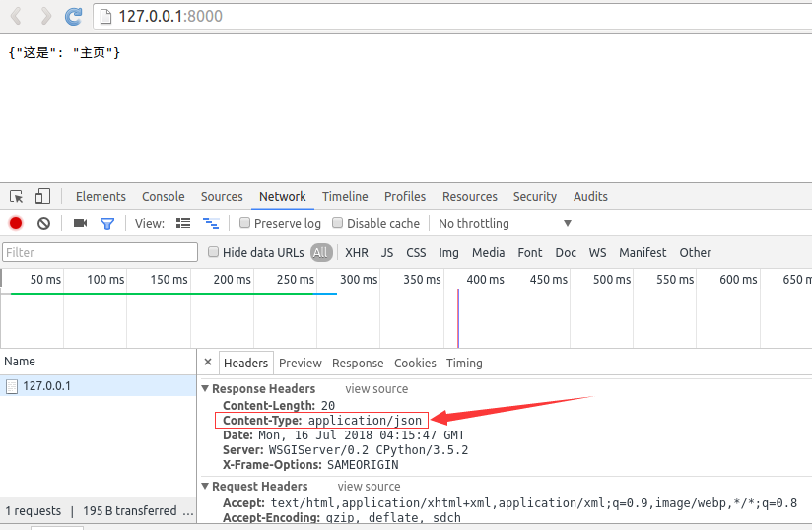Click the load event marker line near 400 ms
812x530 pixels.
458,318
